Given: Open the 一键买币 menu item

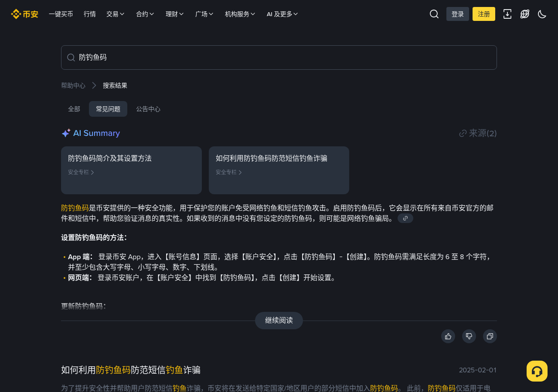Looking at the screenshot, I should coord(61,14).
